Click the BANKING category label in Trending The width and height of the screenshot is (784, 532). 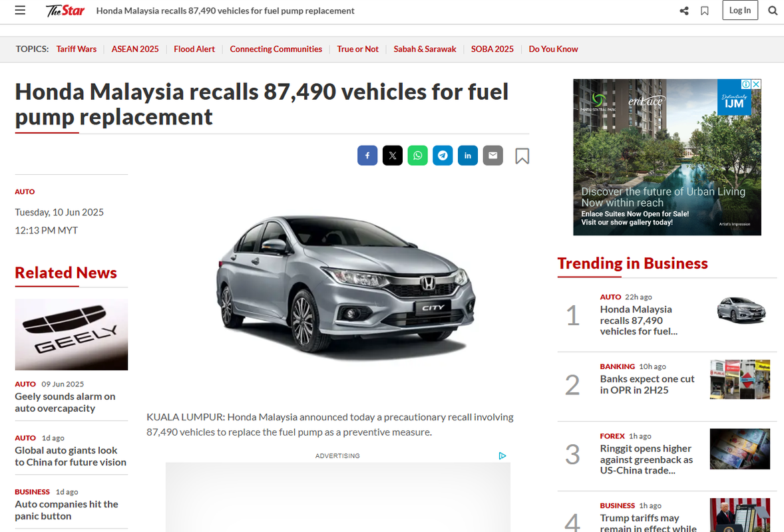click(x=618, y=366)
